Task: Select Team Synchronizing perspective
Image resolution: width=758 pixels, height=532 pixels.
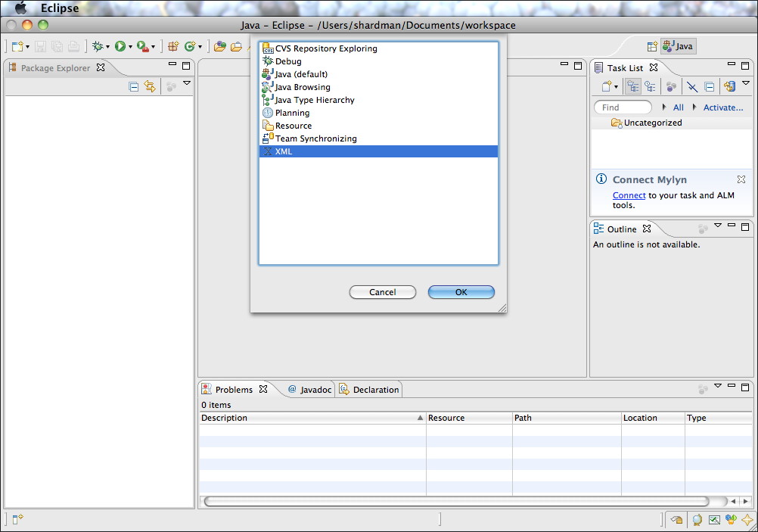Action: pos(378,138)
